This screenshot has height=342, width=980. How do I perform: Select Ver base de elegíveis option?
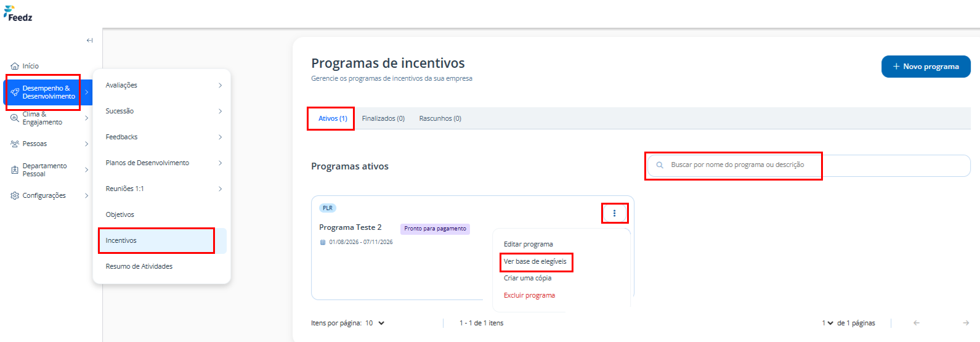535,261
